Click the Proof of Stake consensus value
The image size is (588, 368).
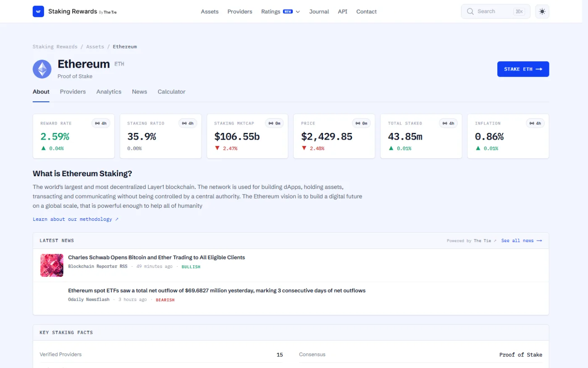[x=521, y=355]
